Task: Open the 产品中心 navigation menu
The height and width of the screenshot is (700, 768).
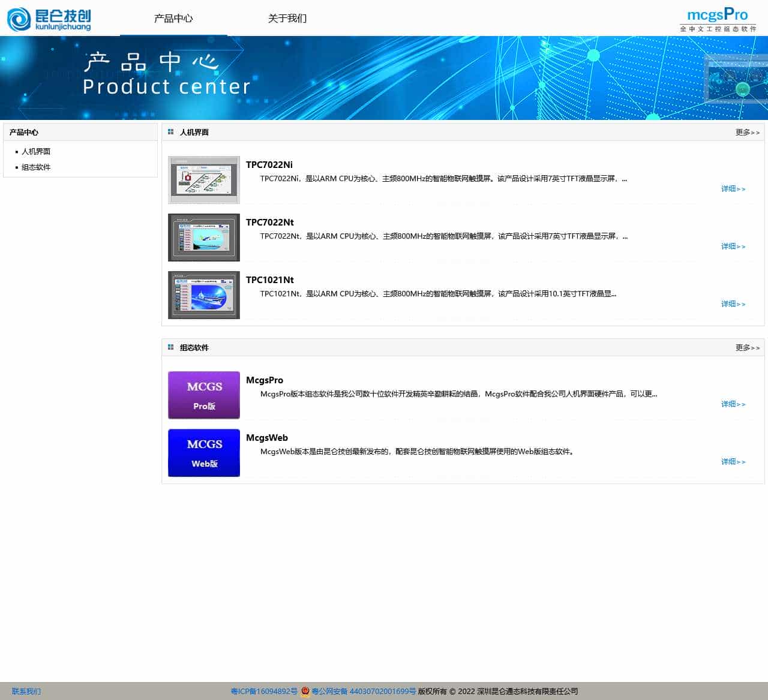Action: pos(173,19)
